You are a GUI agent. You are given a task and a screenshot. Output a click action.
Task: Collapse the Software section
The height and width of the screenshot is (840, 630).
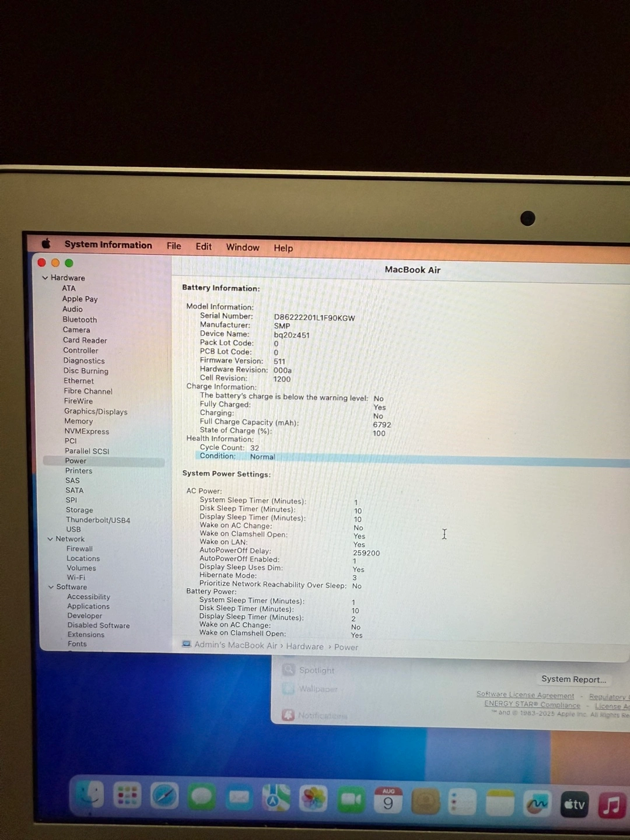51,587
